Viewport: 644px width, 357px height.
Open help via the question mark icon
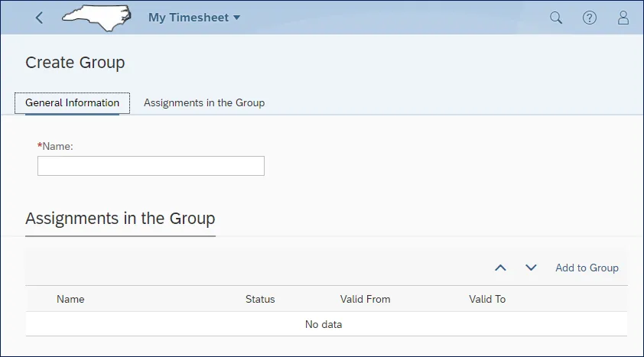point(590,18)
